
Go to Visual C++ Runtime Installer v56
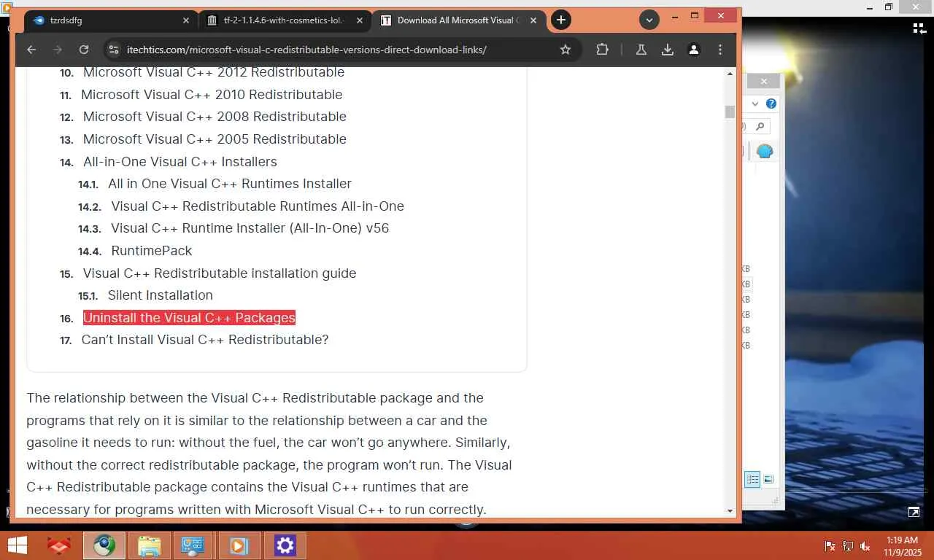click(250, 228)
